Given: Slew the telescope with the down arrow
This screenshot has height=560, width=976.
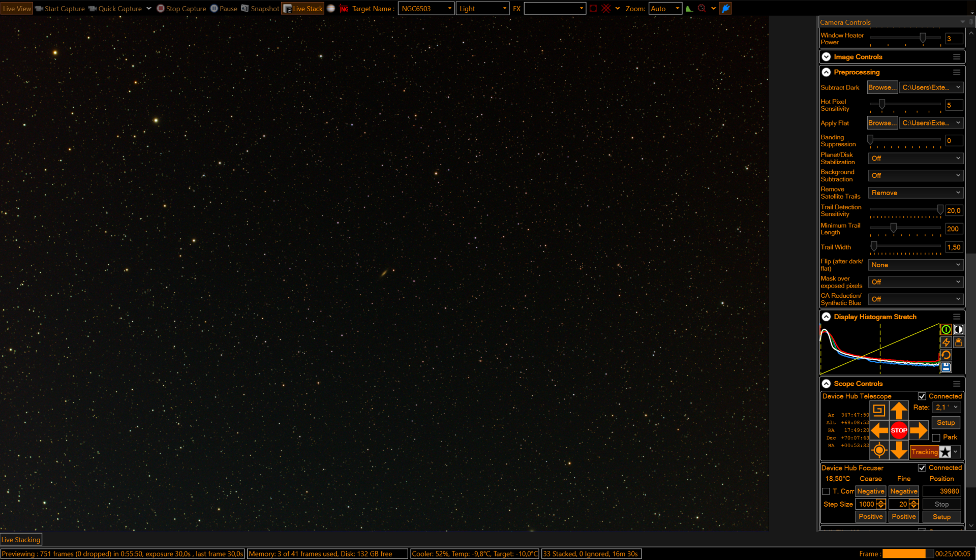Looking at the screenshot, I should coord(899,450).
